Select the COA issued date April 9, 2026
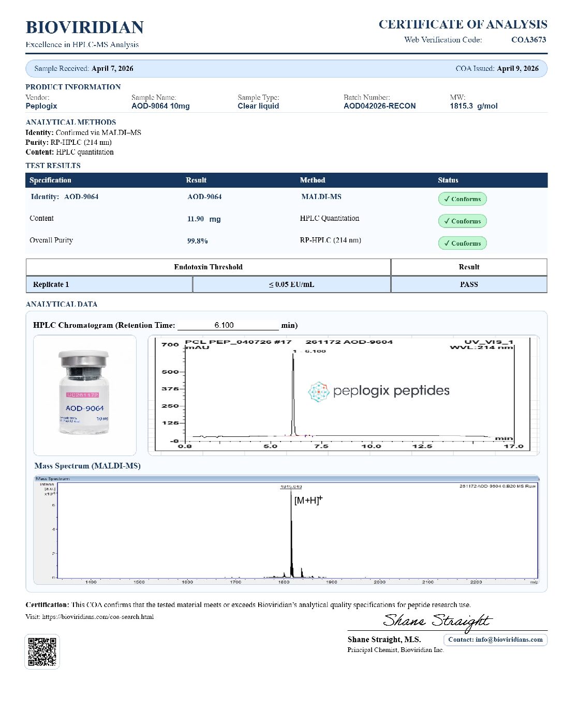 pyautogui.click(x=517, y=69)
